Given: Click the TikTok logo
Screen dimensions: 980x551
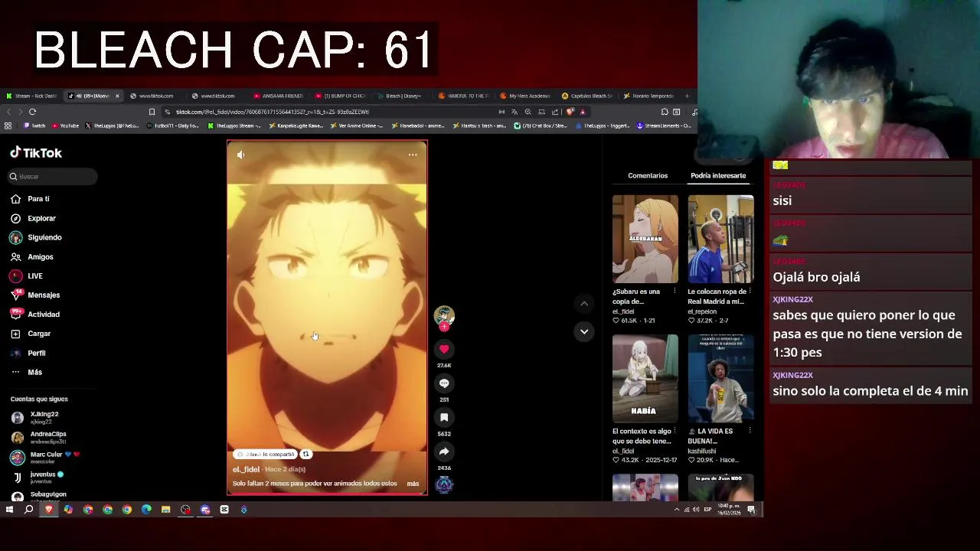Looking at the screenshot, I should coord(36,153).
